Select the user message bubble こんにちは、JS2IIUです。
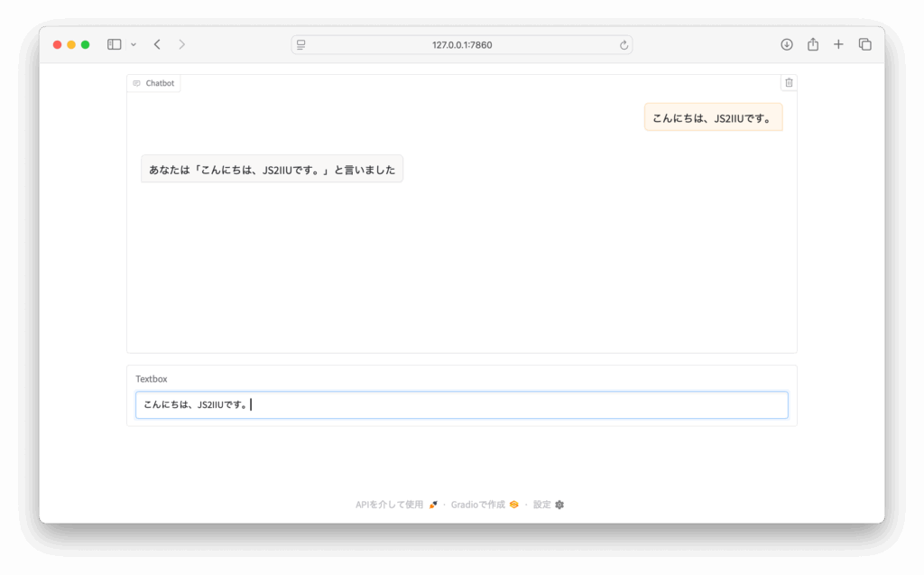This screenshot has width=924, height=575. click(713, 117)
